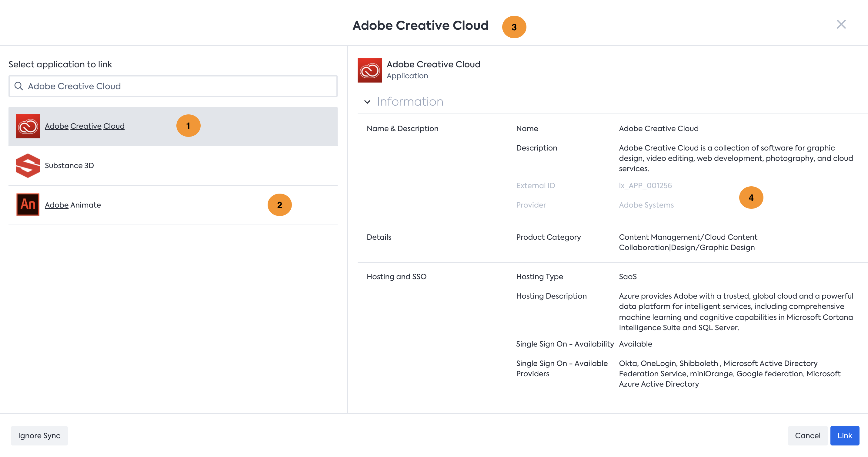The image size is (868, 457).
Task: Close the dialog with the X icon
Action: click(841, 24)
